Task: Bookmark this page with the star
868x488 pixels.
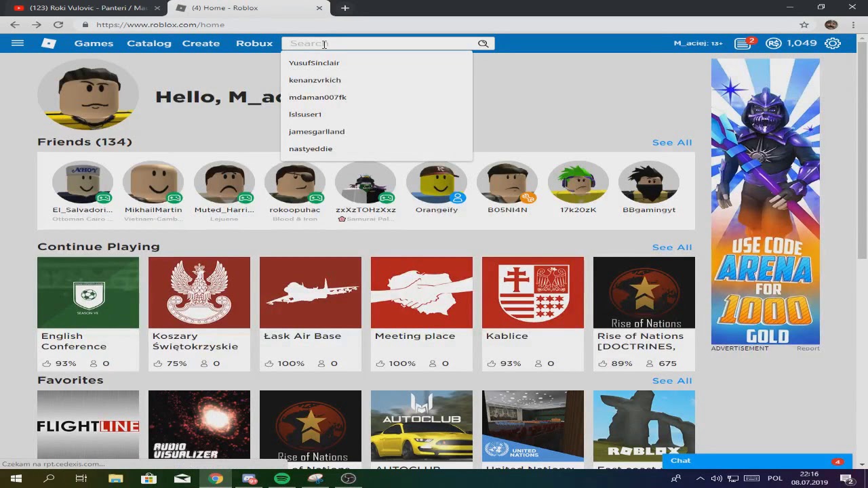Action: coord(804,24)
